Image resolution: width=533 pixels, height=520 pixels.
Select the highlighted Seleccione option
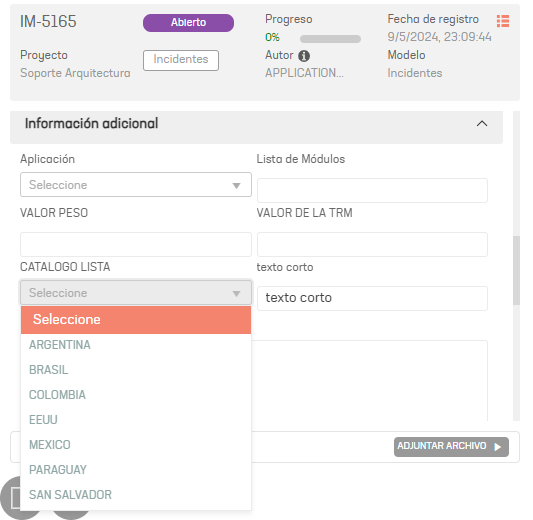pyautogui.click(x=136, y=320)
